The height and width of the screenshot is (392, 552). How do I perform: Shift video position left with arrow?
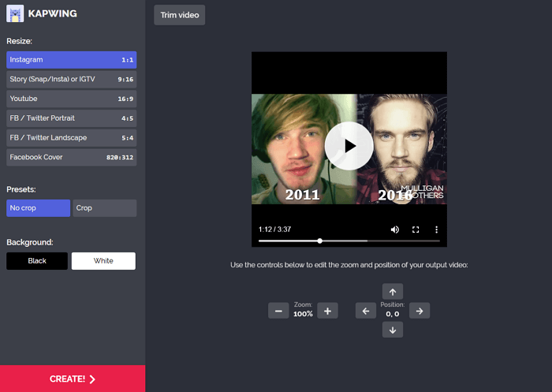pyautogui.click(x=365, y=311)
